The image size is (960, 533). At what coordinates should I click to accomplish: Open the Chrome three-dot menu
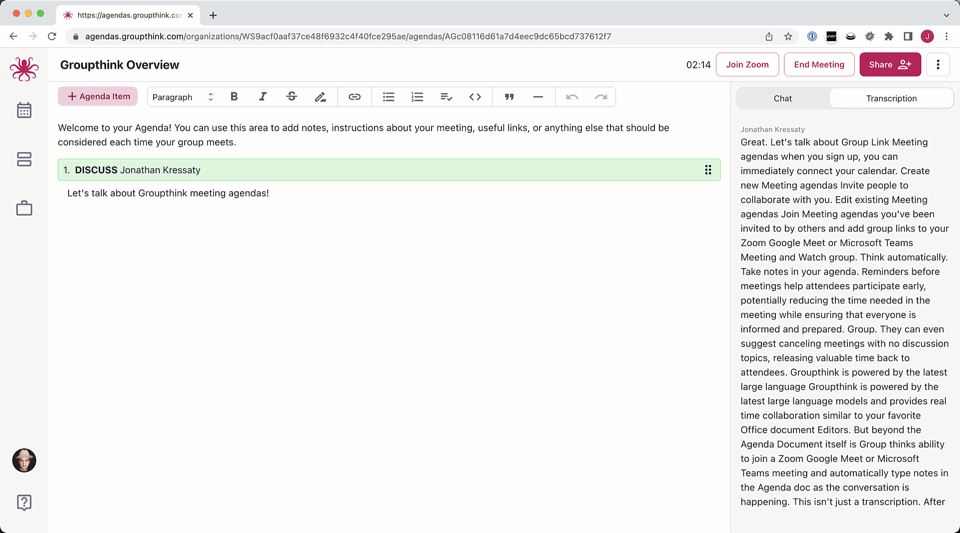pos(947,36)
